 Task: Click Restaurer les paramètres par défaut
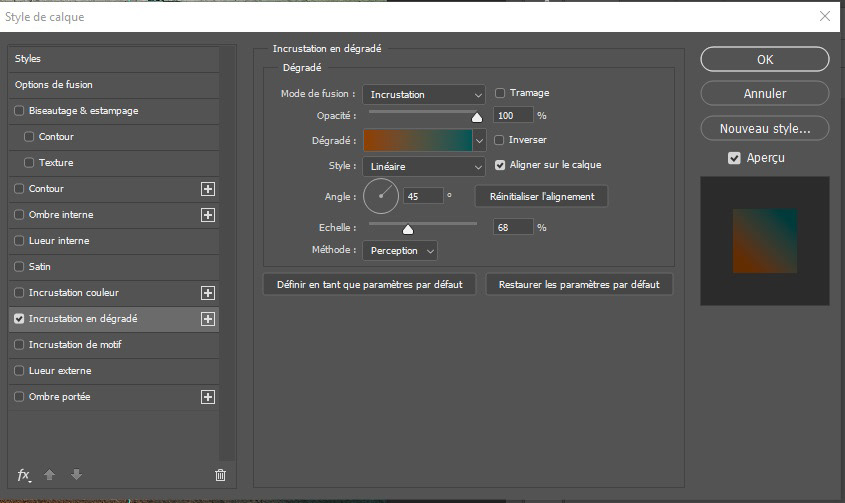click(579, 284)
